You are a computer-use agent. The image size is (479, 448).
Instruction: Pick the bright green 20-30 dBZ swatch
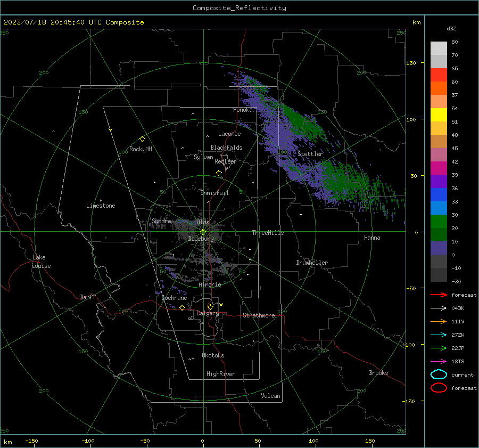(x=439, y=221)
